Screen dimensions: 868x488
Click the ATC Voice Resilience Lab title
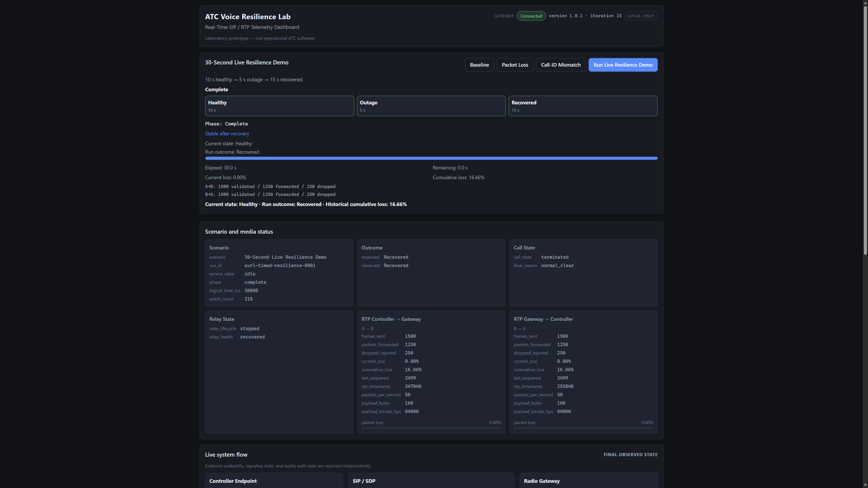(x=248, y=16)
